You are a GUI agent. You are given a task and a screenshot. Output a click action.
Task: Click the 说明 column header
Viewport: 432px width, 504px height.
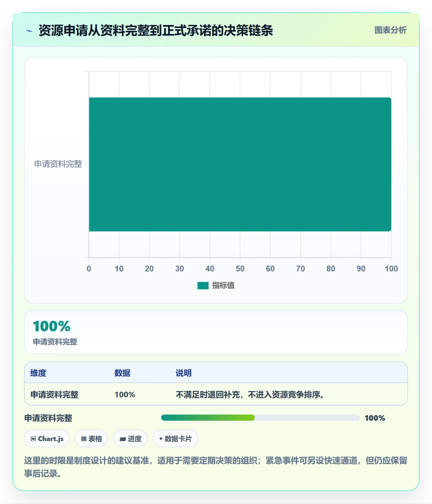pos(184,373)
